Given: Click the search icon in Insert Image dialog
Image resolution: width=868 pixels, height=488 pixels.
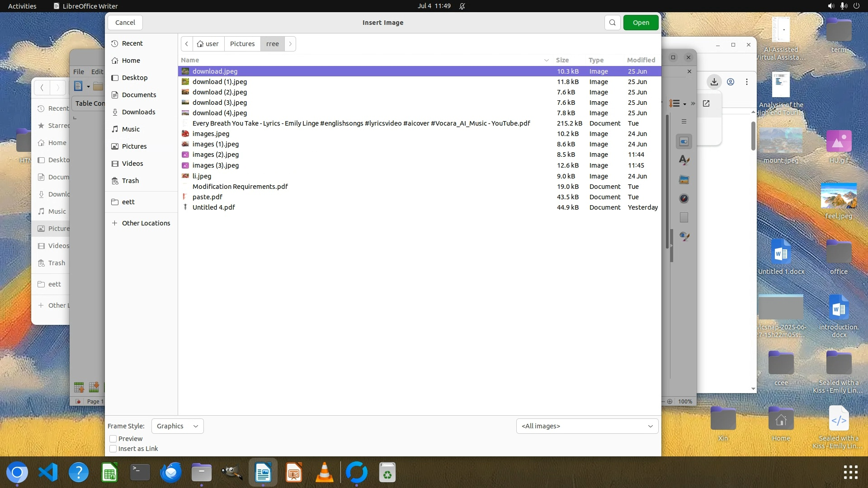Looking at the screenshot, I should (x=612, y=23).
